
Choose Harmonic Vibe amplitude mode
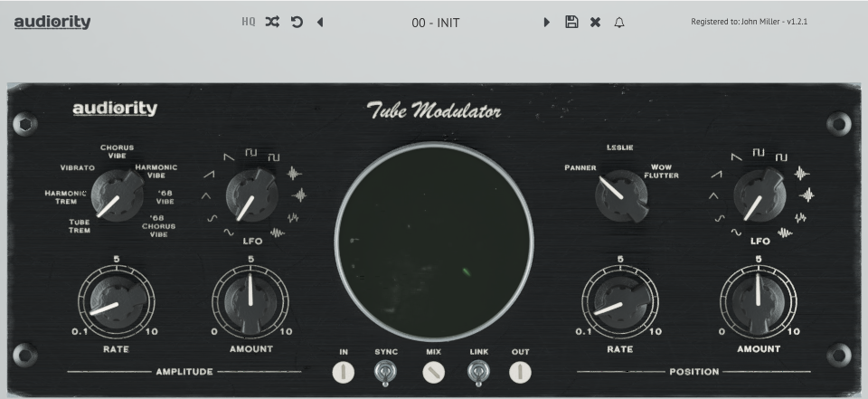156,171
